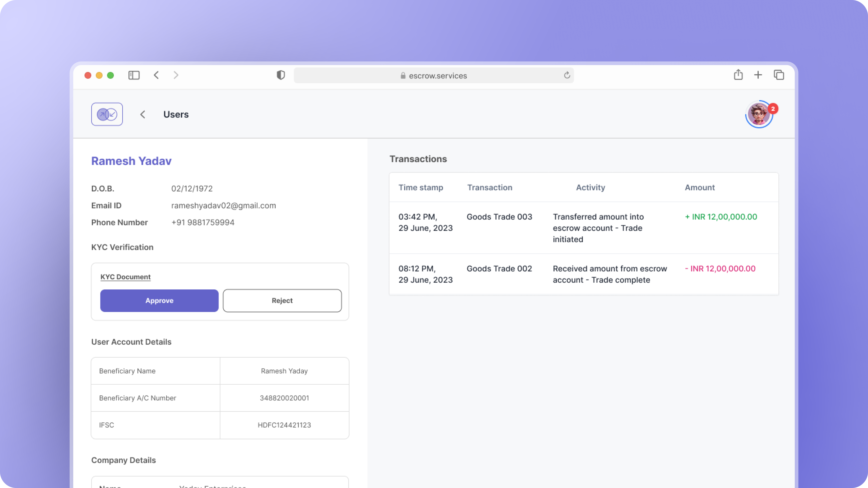Click the Time stamp column header
The width and height of the screenshot is (868, 488).
click(421, 188)
